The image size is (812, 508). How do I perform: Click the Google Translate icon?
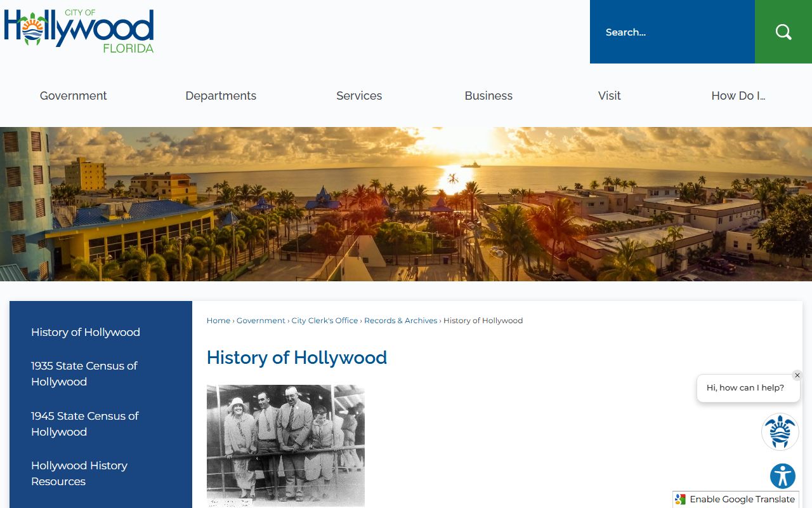(x=681, y=499)
